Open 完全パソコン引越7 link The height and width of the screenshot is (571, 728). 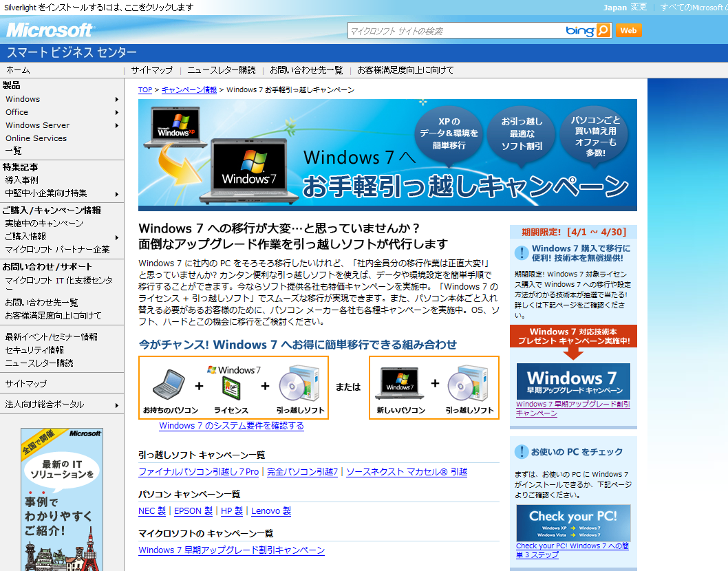click(x=302, y=472)
